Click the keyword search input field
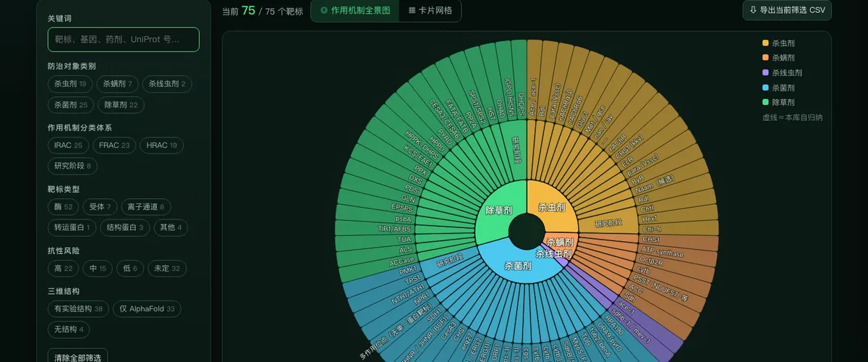 click(x=124, y=39)
